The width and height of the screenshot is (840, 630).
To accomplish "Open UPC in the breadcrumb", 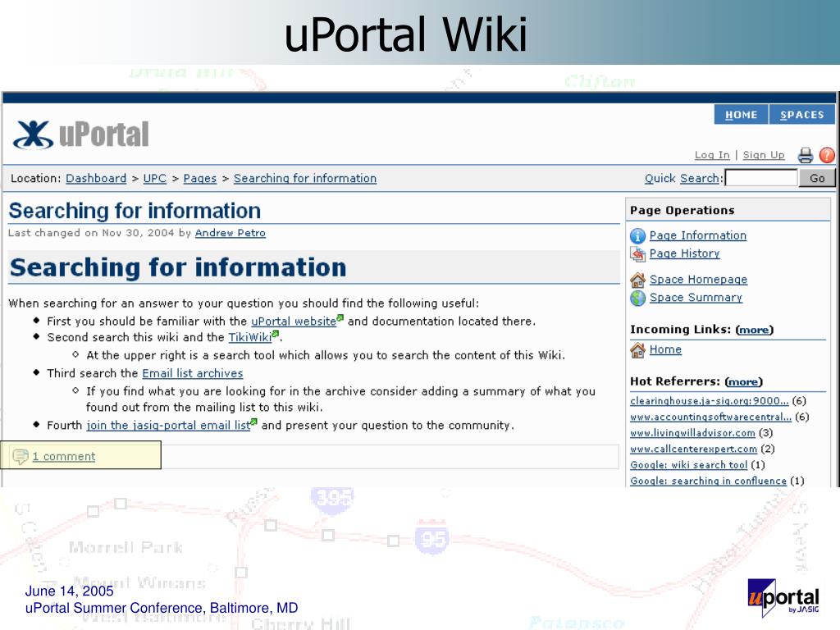I will 155,178.
